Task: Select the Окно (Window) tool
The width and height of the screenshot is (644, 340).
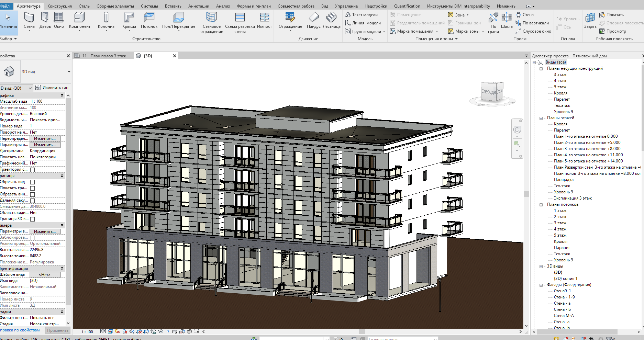Action: (59, 21)
